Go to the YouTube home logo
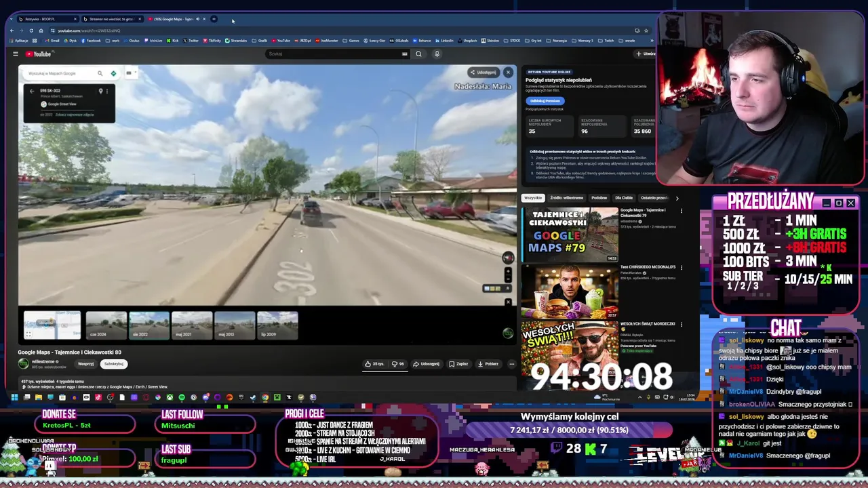The width and height of the screenshot is (868, 488). tap(39, 54)
